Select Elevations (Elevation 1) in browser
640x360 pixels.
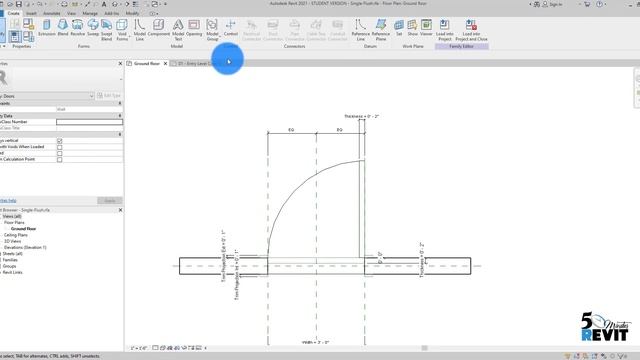pyautogui.click(x=25, y=247)
